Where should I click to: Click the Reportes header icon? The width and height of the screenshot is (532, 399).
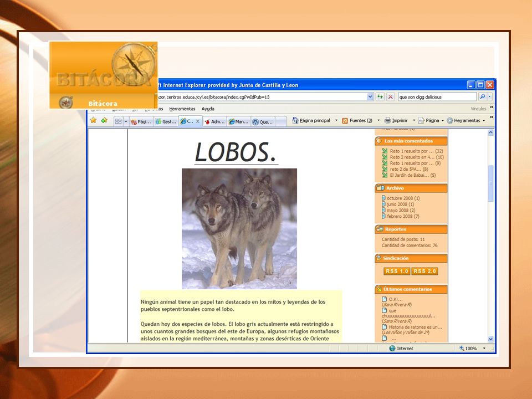click(380, 229)
